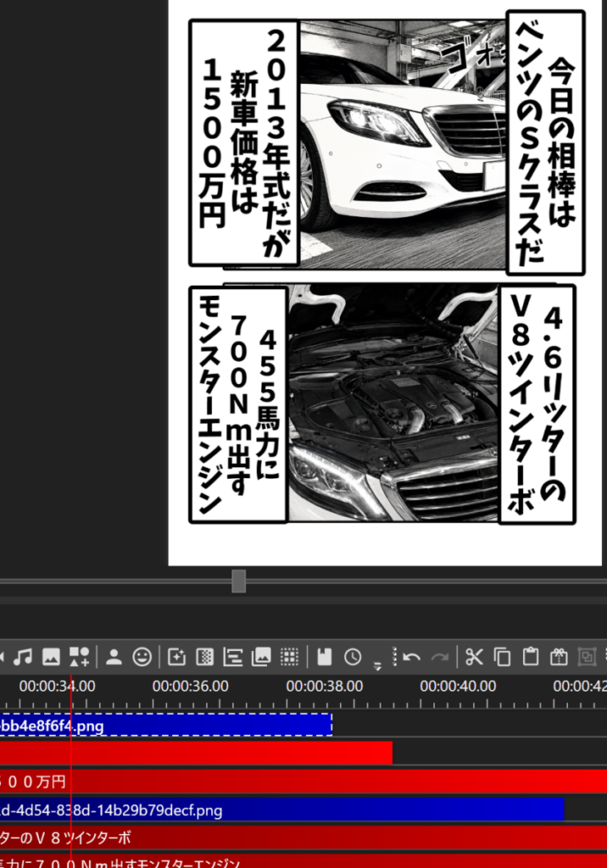Viewport: 607px width, 868px height.
Task: Copy the selected item
Action: [x=503, y=657]
